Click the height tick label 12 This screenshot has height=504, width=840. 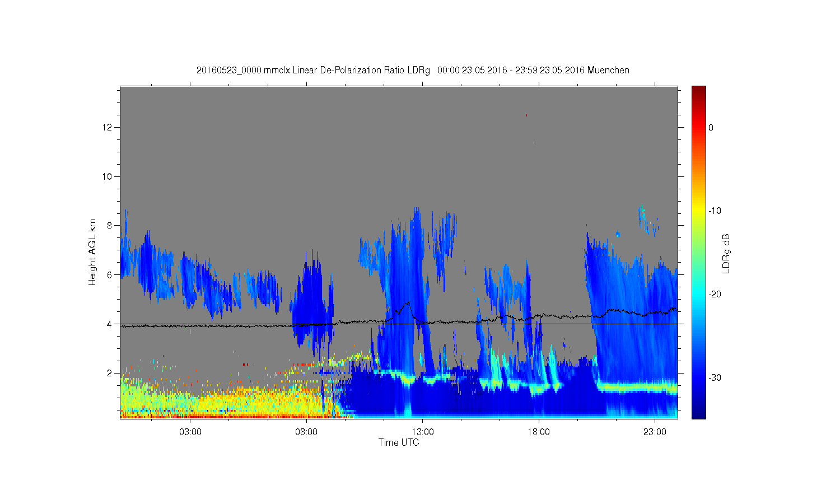tap(109, 127)
